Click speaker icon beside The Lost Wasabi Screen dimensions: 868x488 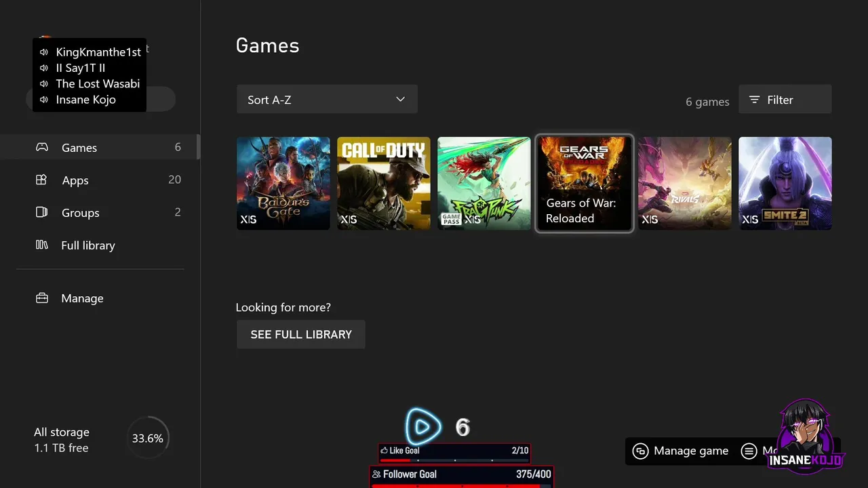point(44,83)
